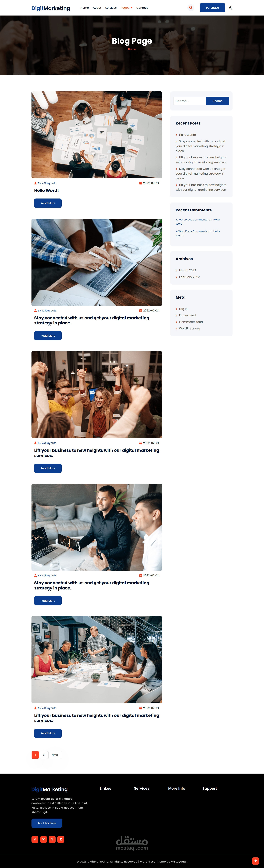Open the Instagram social icon in footer
Screen dimensions: 264x868
coord(52,839)
